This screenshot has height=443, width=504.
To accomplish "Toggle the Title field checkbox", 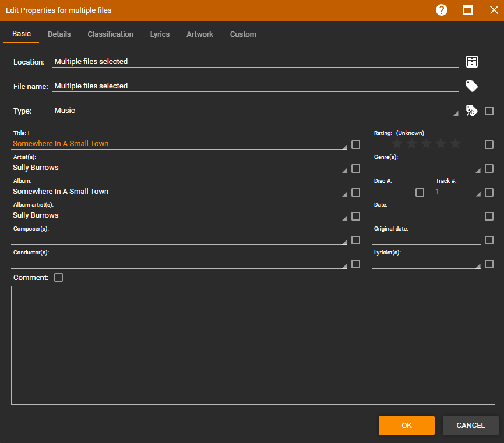I will (x=355, y=144).
